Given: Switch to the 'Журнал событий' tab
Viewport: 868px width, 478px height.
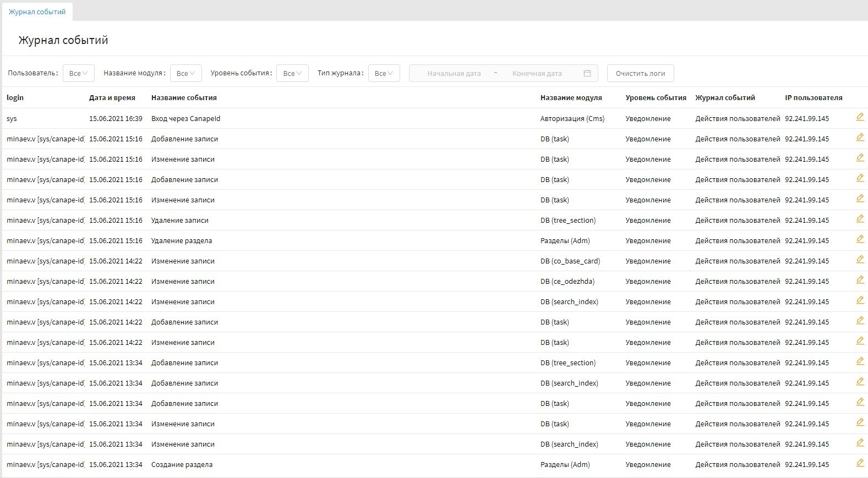Looking at the screenshot, I should (x=37, y=12).
